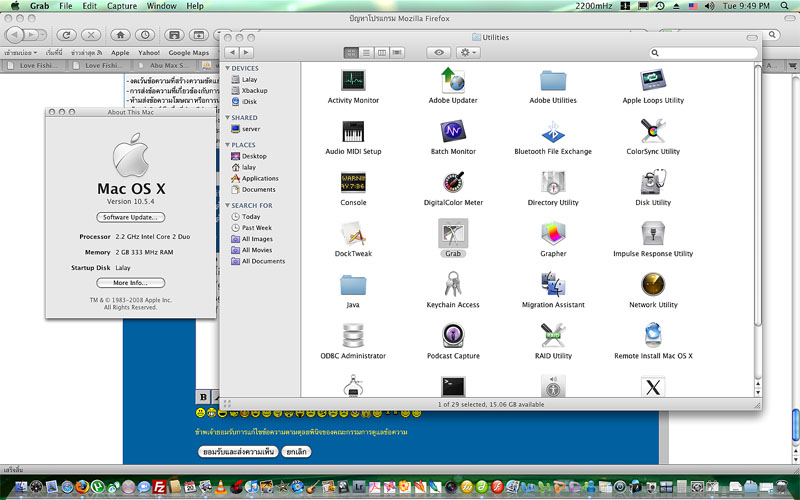
Task: Switch Finder to column view
Action: click(382, 53)
